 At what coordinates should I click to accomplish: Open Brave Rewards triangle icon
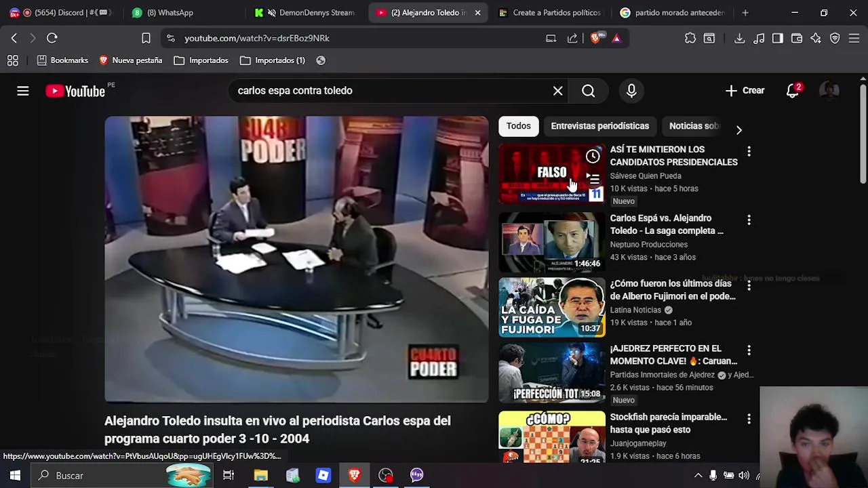616,39
